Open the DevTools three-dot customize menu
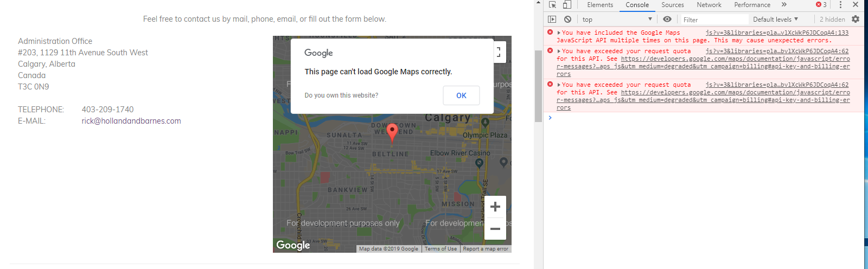This screenshot has width=868, height=269. pos(840,4)
